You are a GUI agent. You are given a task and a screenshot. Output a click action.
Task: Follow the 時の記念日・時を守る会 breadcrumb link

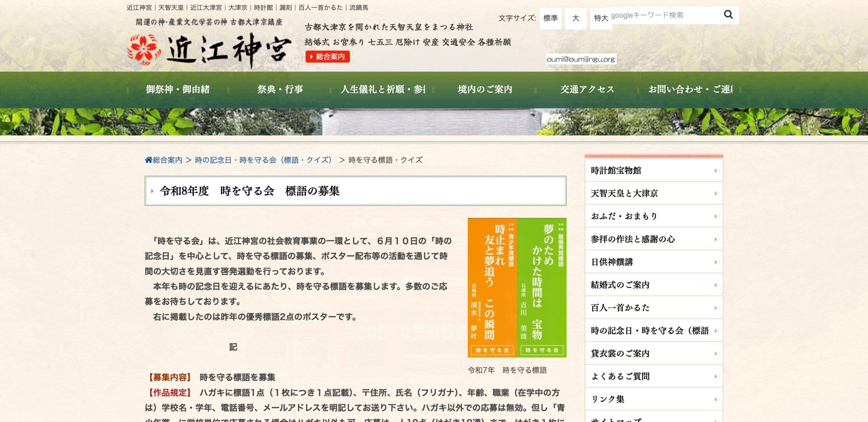(x=263, y=160)
